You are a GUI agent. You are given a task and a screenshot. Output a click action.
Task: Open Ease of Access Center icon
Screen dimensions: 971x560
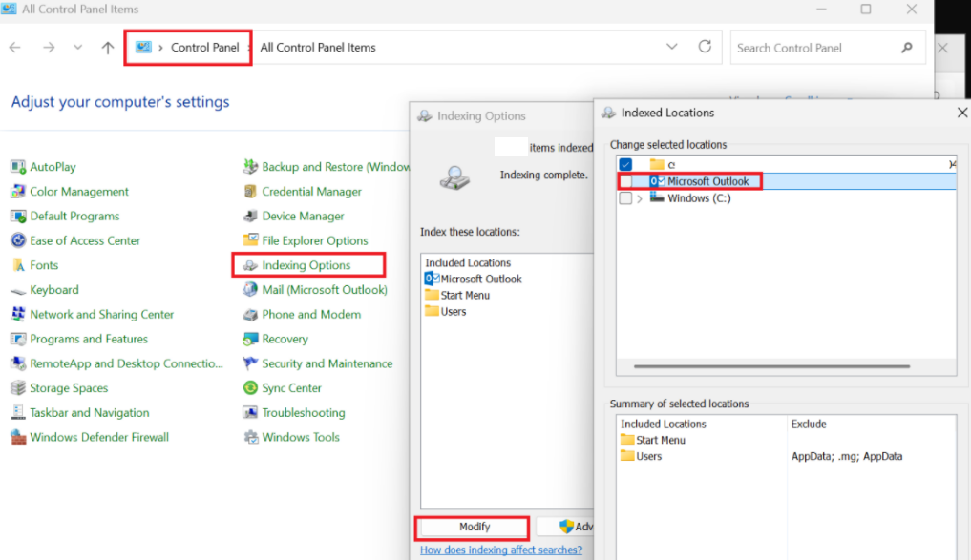point(18,240)
